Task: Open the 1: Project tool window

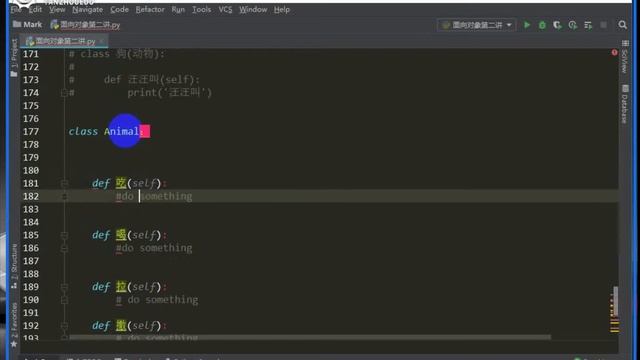Action: click(x=14, y=58)
